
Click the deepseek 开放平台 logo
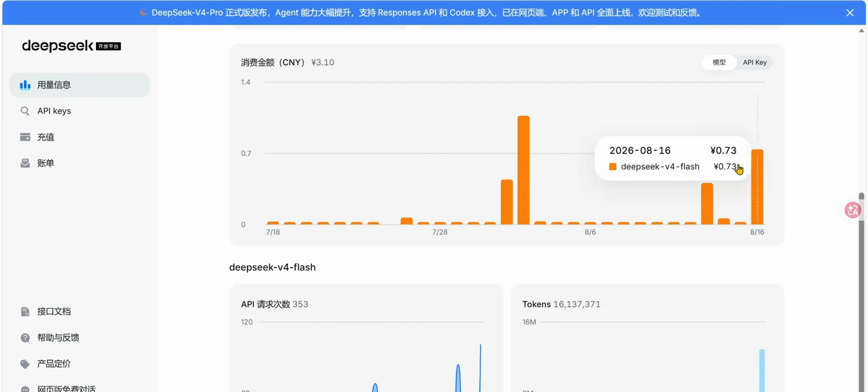click(x=71, y=46)
